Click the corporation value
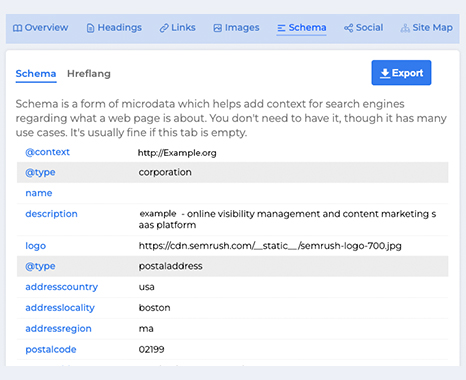This screenshot has height=380, width=466. 165,172
